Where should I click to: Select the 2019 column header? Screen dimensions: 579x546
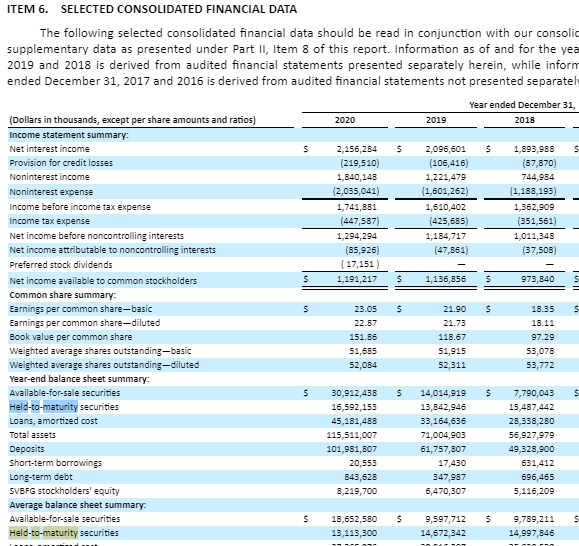436,120
